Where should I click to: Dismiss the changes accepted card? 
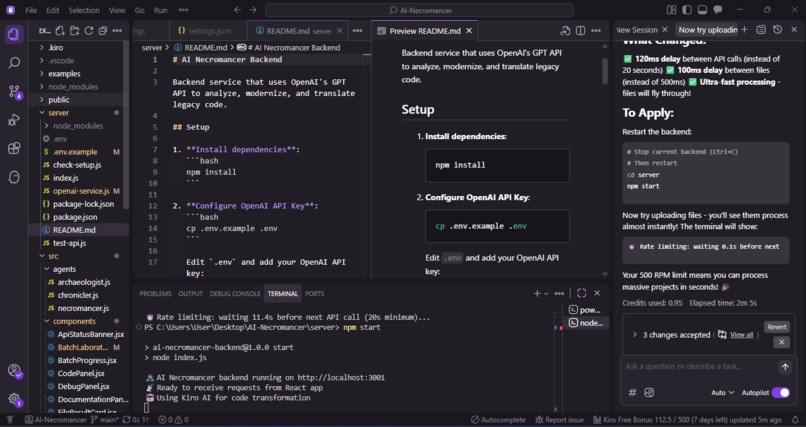(781, 342)
